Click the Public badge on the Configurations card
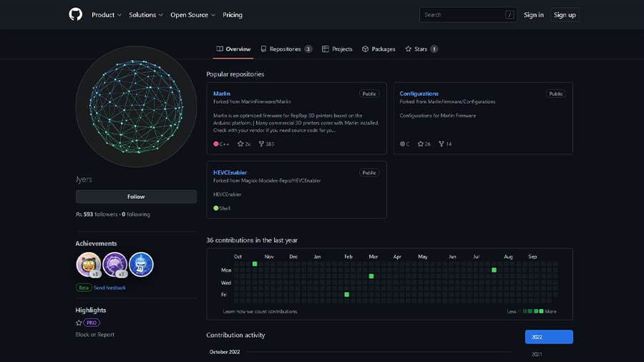Screen dimensions: 644x362 click(556, 94)
